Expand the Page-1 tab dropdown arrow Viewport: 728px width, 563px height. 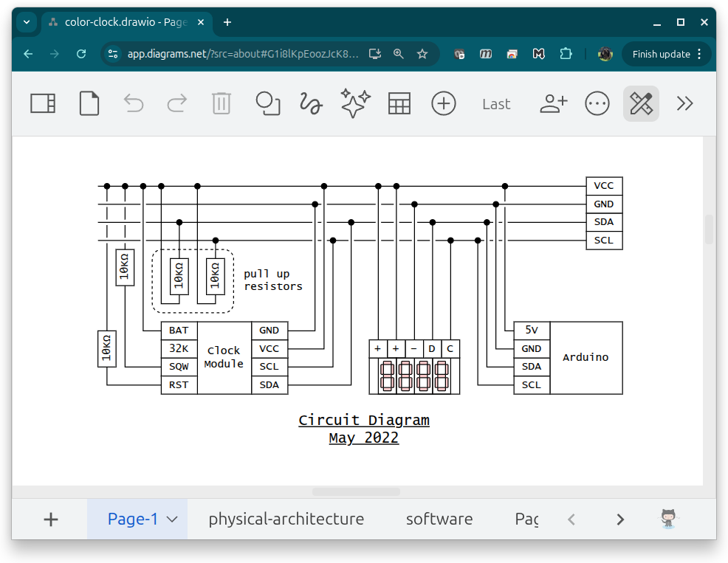[172, 519]
